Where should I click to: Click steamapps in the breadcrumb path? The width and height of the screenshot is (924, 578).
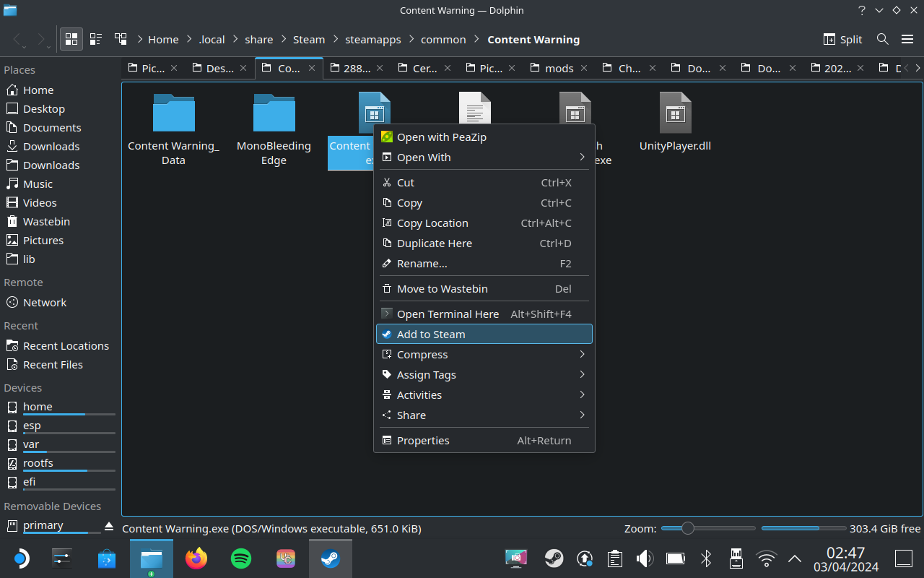point(373,40)
